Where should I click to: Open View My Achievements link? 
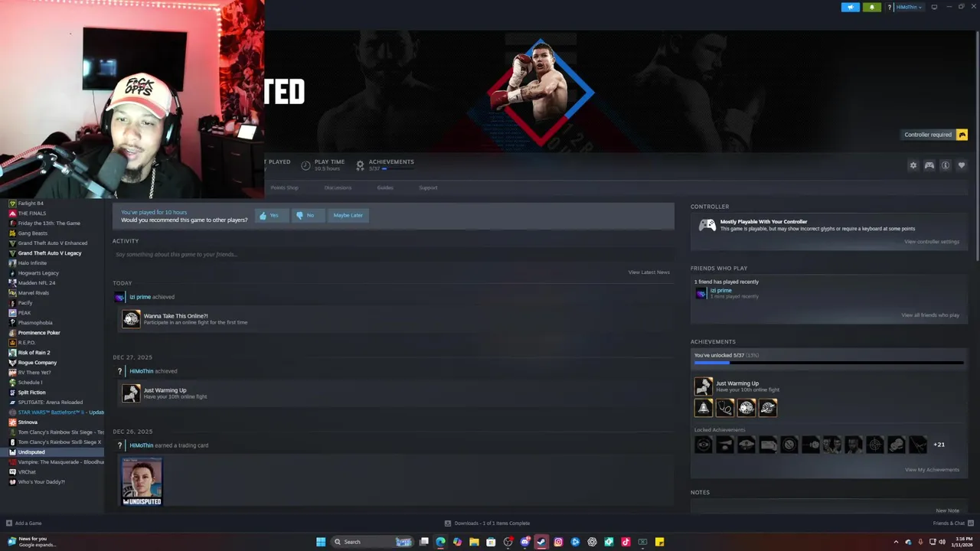point(932,470)
